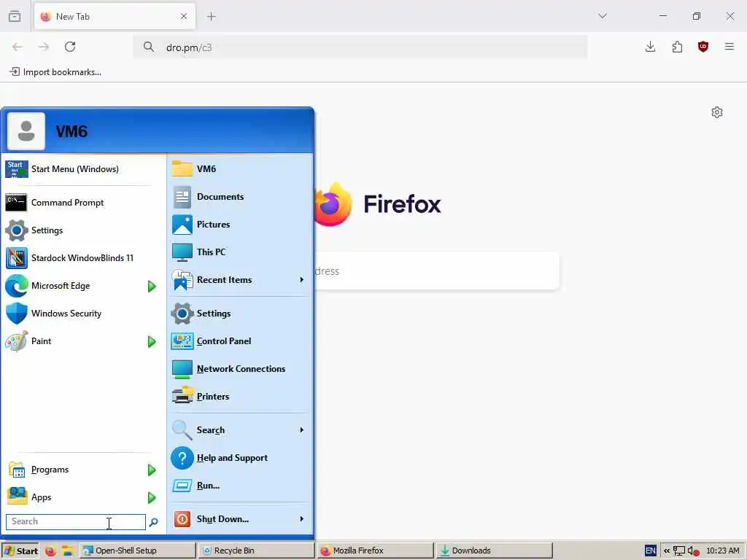
Task: Expand Shut Down options arrow
Action: (x=301, y=519)
